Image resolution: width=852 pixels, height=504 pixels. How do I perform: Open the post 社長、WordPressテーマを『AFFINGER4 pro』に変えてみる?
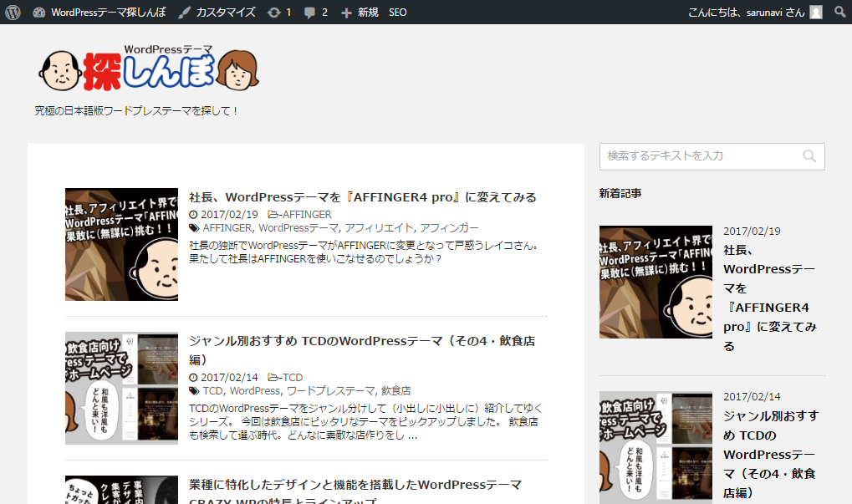[x=362, y=197]
